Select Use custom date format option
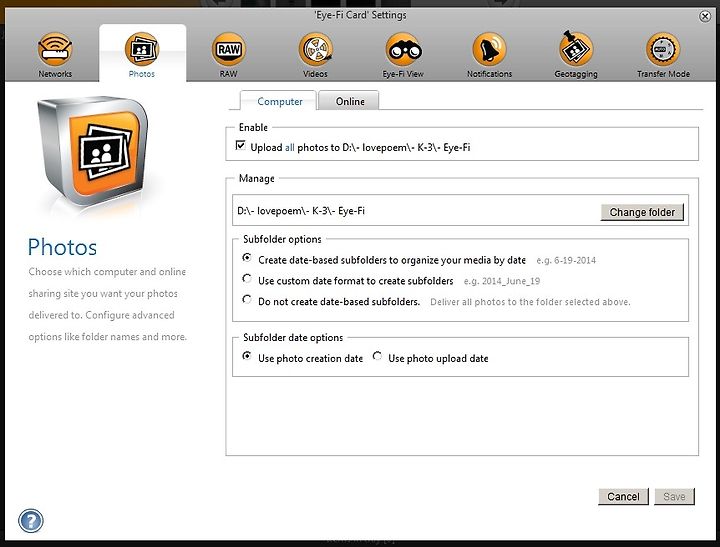Screen dimensions: 720x547 [247, 278]
